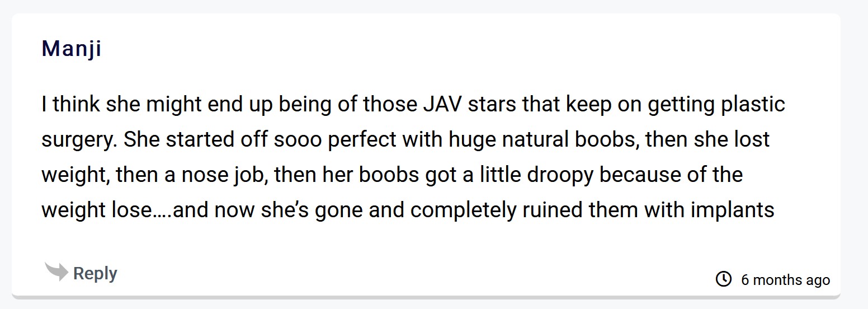
Task: Open Manji's profile from the username
Action: point(72,49)
